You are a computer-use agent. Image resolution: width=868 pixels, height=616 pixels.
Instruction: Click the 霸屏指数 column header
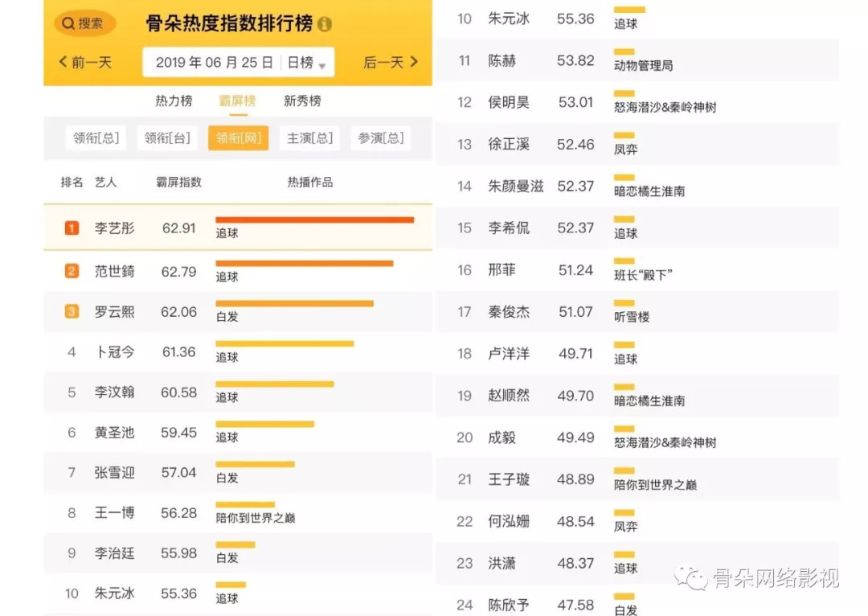tap(178, 183)
